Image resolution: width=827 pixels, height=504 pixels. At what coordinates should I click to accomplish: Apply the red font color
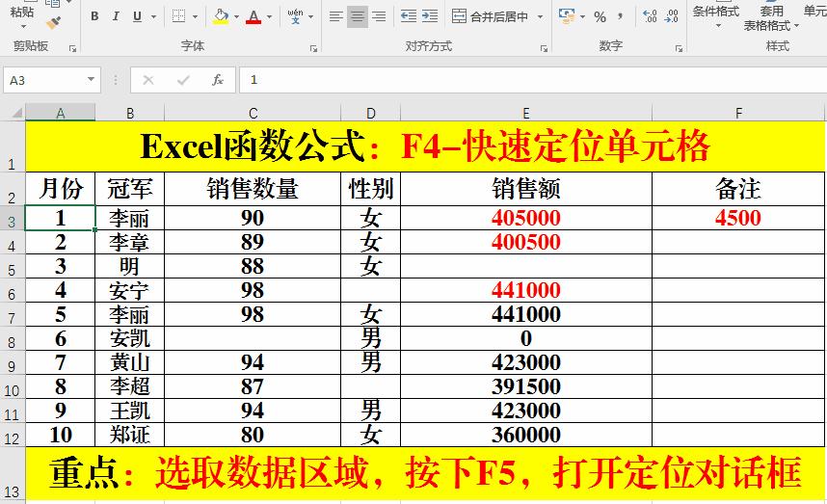tap(253, 16)
